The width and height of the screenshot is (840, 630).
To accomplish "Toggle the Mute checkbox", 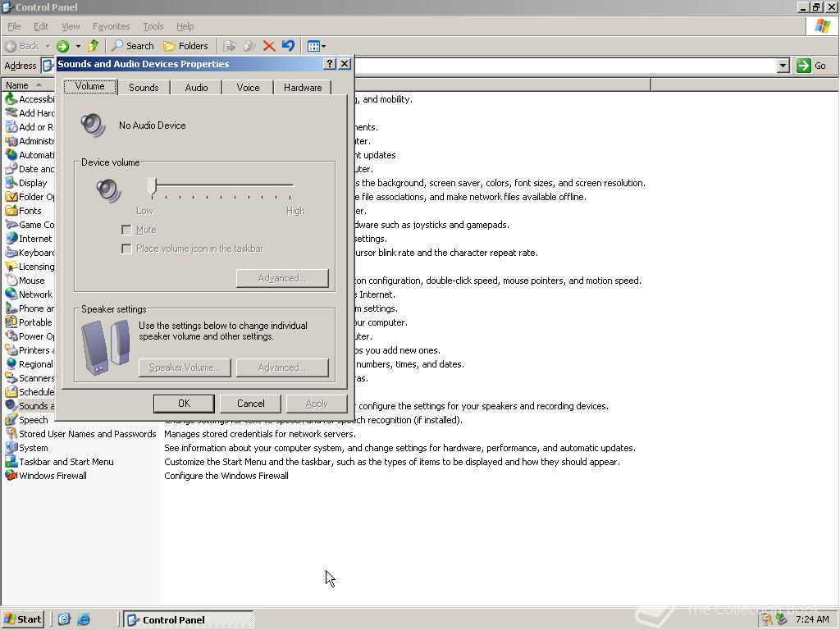I will coord(126,230).
